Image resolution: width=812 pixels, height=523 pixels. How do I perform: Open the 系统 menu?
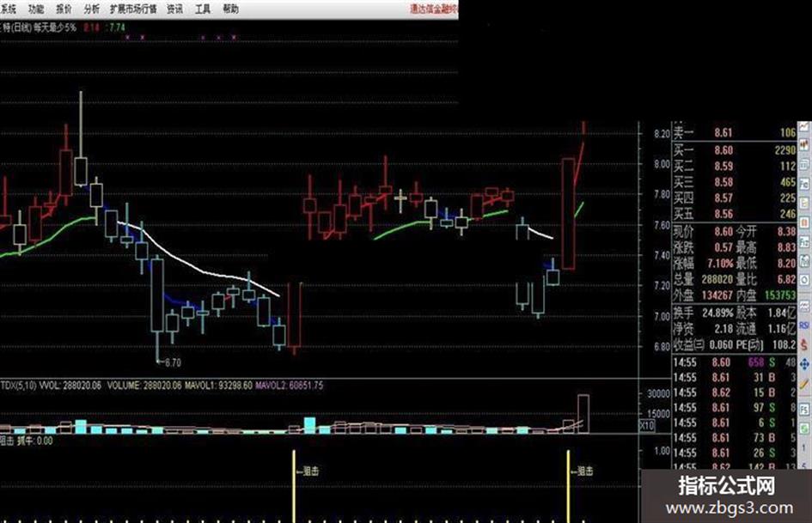(8, 9)
